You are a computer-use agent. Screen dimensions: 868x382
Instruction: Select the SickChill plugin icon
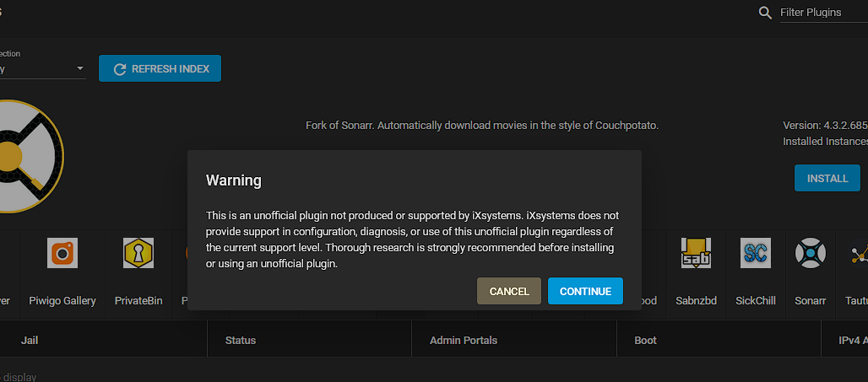pos(756,253)
